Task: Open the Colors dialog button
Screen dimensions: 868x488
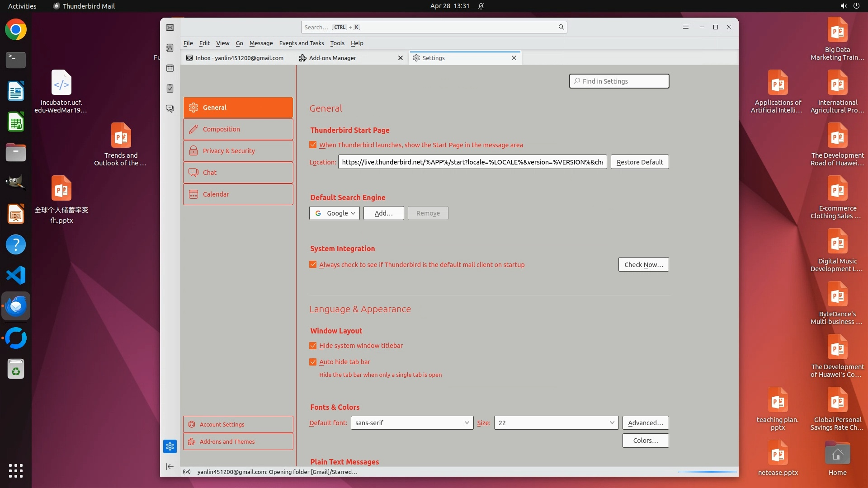Action: coord(645,441)
